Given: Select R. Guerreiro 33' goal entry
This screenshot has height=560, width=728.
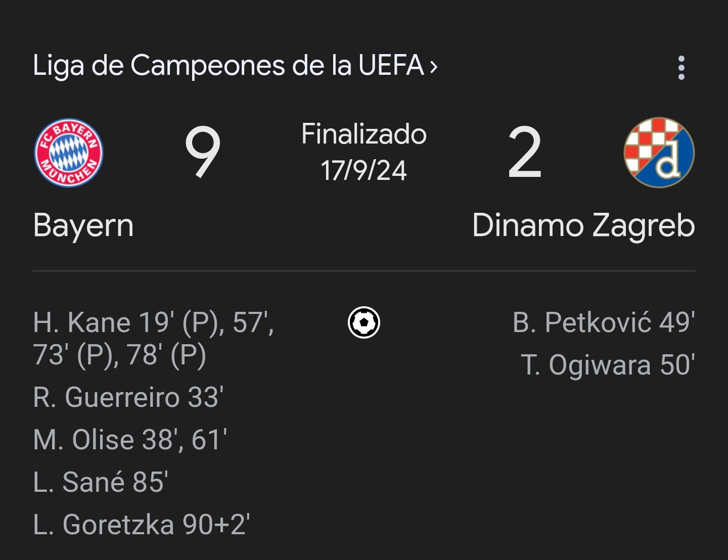Looking at the screenshot, I should coord(128,397).
